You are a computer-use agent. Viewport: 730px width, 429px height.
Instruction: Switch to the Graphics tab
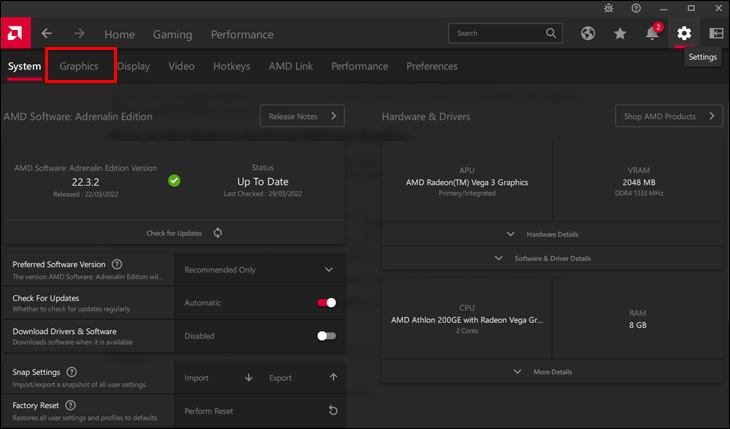click(79, 66)
